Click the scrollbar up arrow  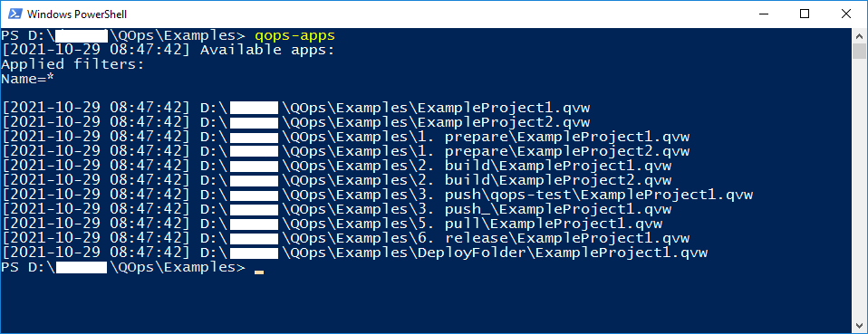(x=859, y=35)
